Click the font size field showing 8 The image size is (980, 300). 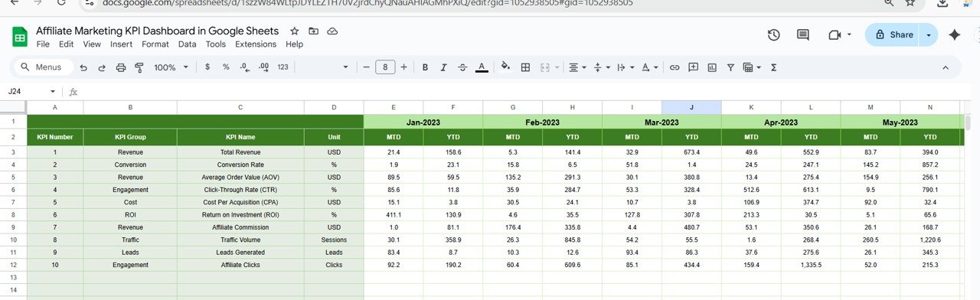click(x=384, y=67)
